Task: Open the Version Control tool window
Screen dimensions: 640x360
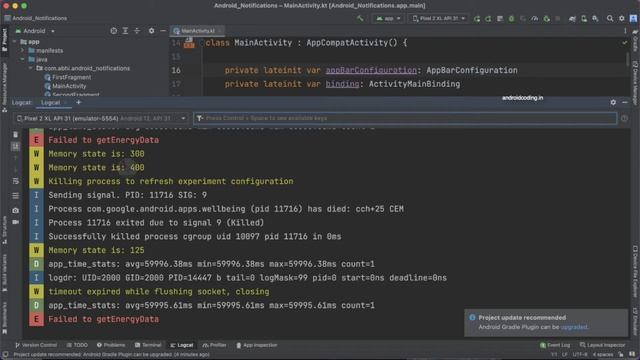Action: [x=36, y=345]
